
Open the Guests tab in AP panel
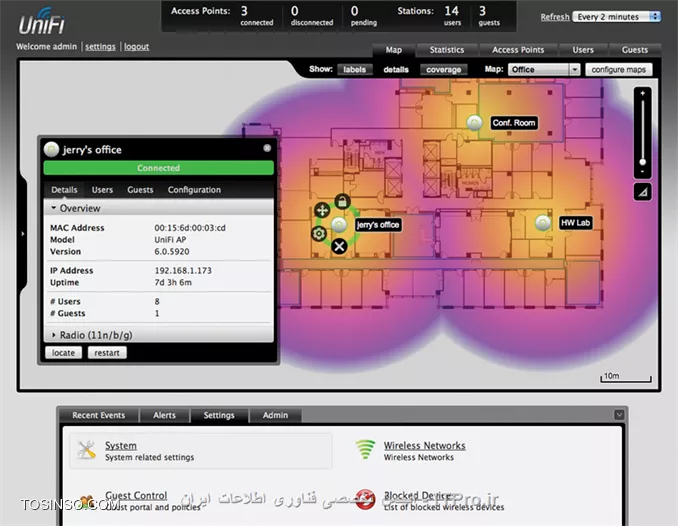pyautogui.click(x=140, y=190)
